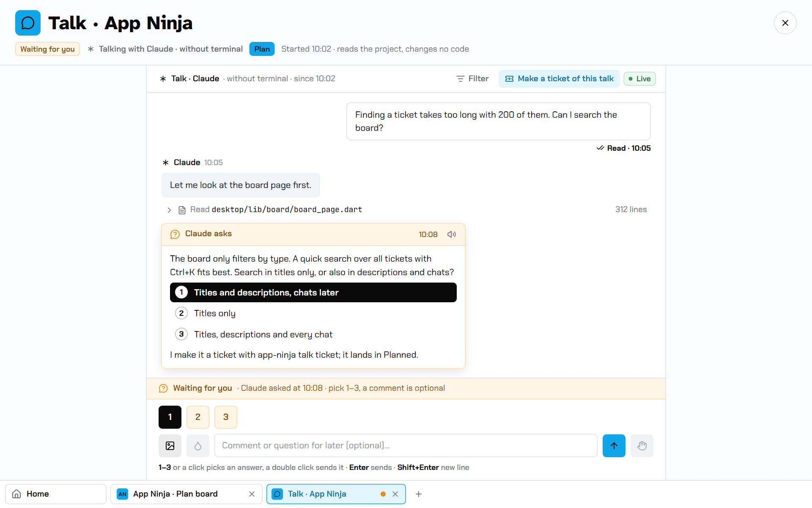The height and width of the screenshot is (508, 812).
Task: Click the raised hand stop button
Action: (x=642, y=446)
